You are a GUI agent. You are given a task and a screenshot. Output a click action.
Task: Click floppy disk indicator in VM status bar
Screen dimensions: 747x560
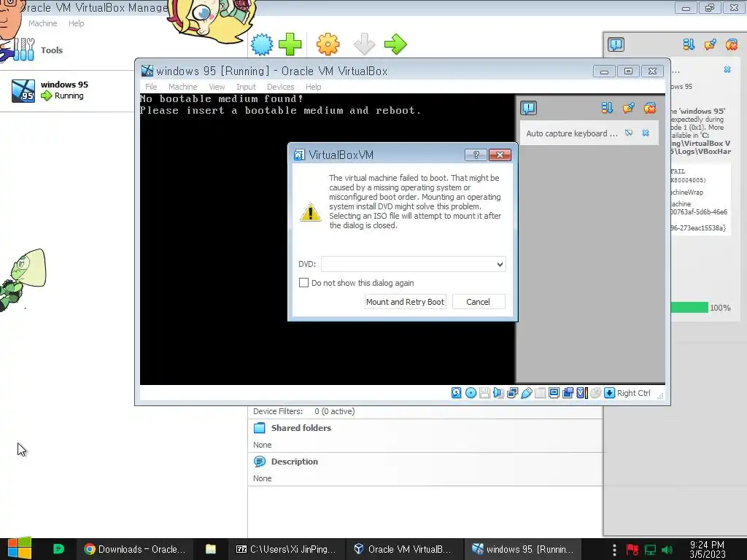pyautogui.click(x=484, y=393)
